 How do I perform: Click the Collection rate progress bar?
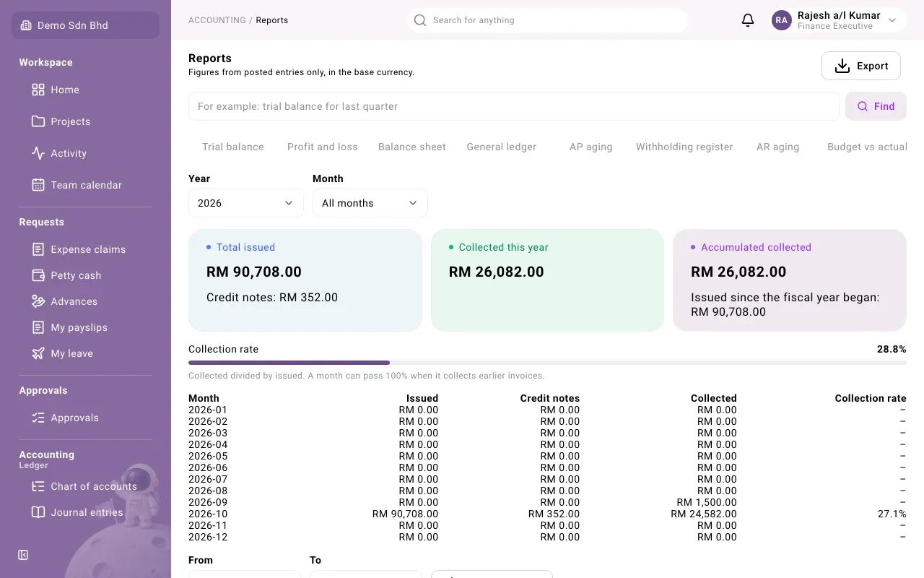547,363
